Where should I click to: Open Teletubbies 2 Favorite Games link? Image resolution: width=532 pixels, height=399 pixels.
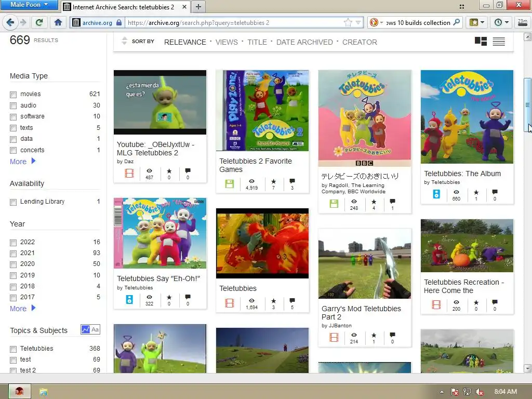(255, 165)
